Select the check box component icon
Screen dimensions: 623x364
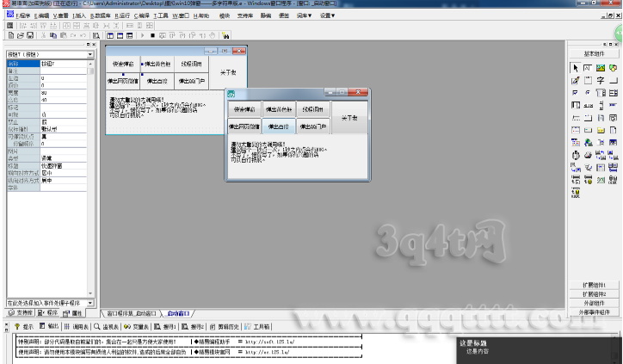(x=576, y=93)
